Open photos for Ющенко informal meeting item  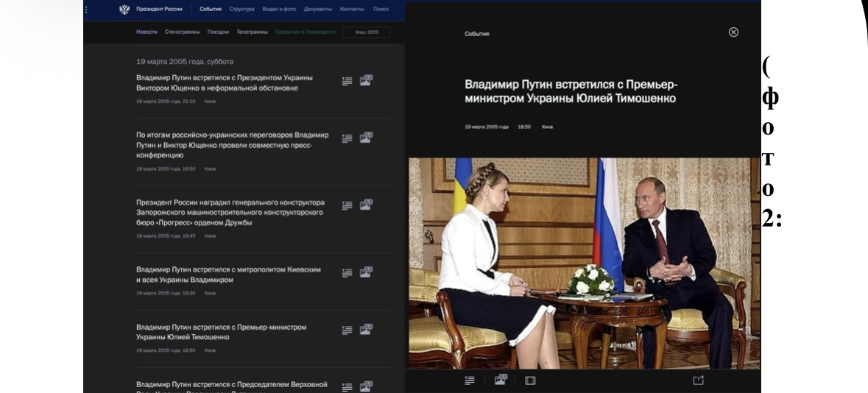(366, 80)
